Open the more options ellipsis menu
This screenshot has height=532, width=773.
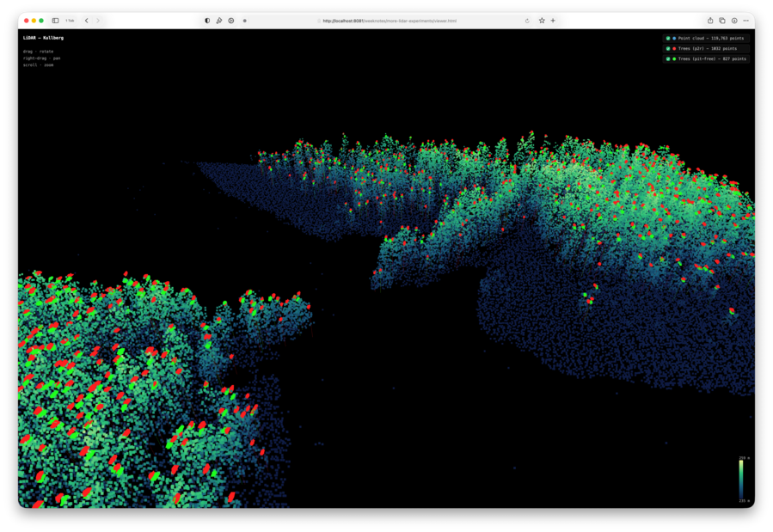[x=746, y=20]
